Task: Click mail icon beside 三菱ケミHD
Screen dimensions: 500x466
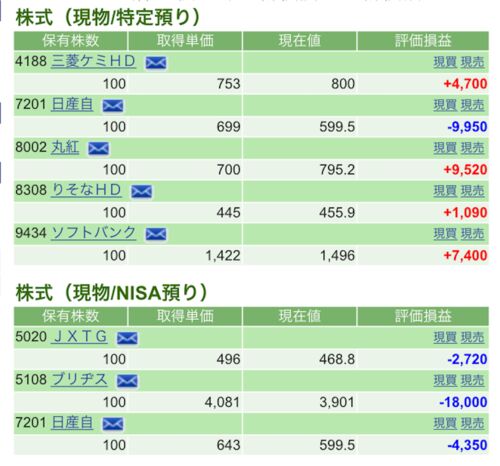Action: click(156, 63)
